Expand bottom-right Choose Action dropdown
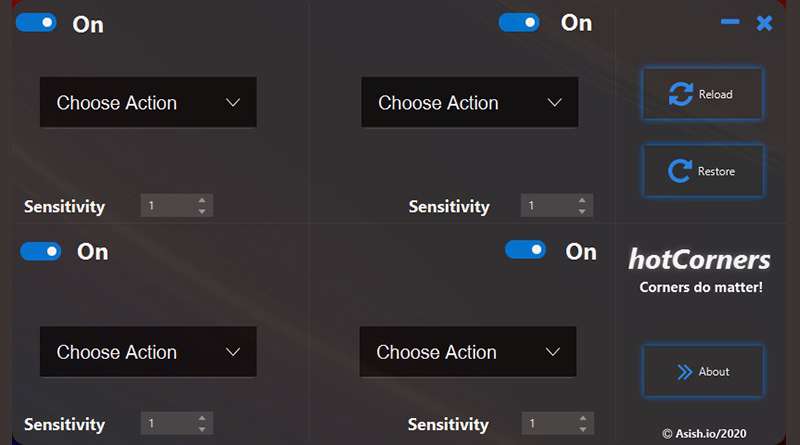 coord(468,352)
